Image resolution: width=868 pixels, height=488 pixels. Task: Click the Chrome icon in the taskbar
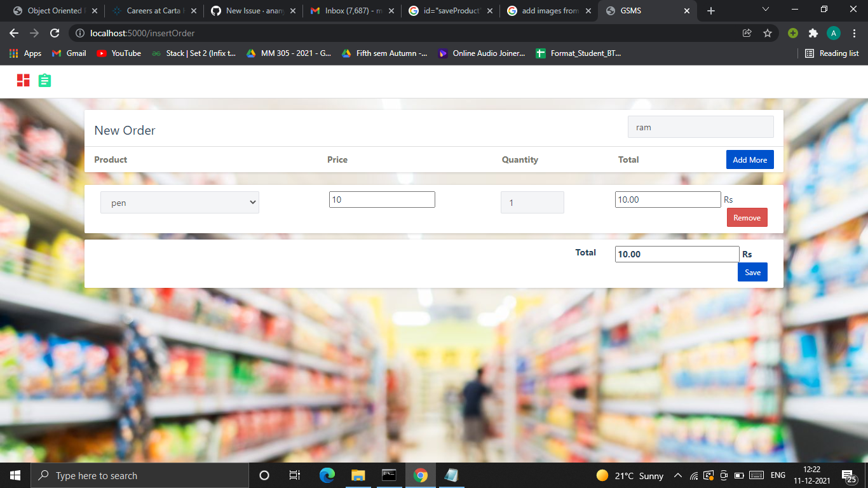pos(420,475)
